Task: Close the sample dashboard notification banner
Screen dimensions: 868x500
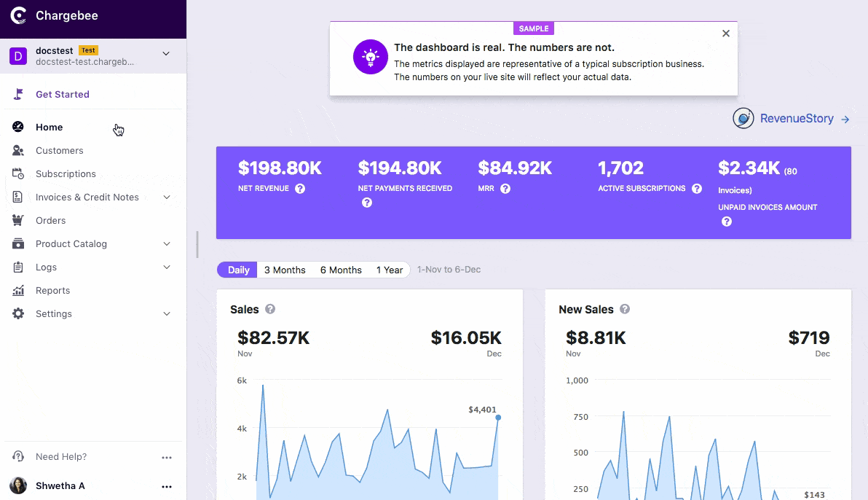Action: pyautogui.click(x=725, y=34)
